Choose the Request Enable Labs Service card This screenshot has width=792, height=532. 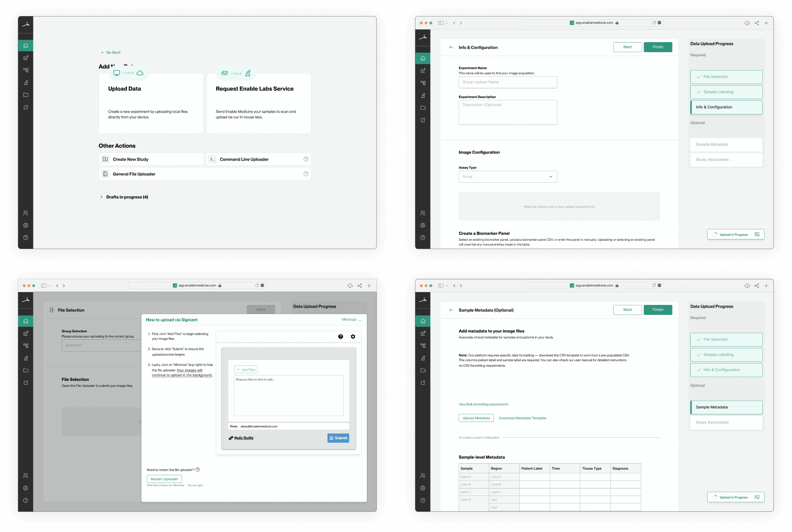point(259,103)
